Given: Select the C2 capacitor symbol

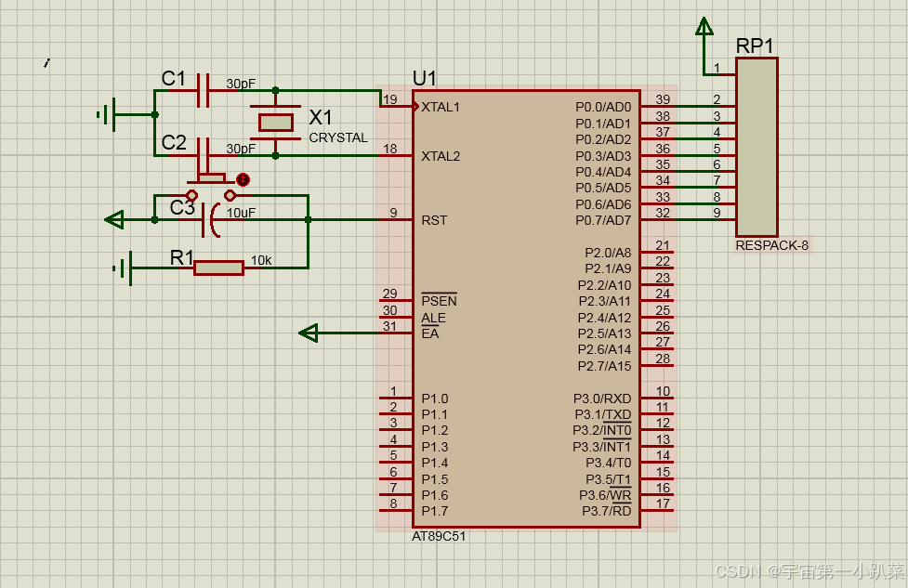Looking at the screenshot, I should (204, 154).
